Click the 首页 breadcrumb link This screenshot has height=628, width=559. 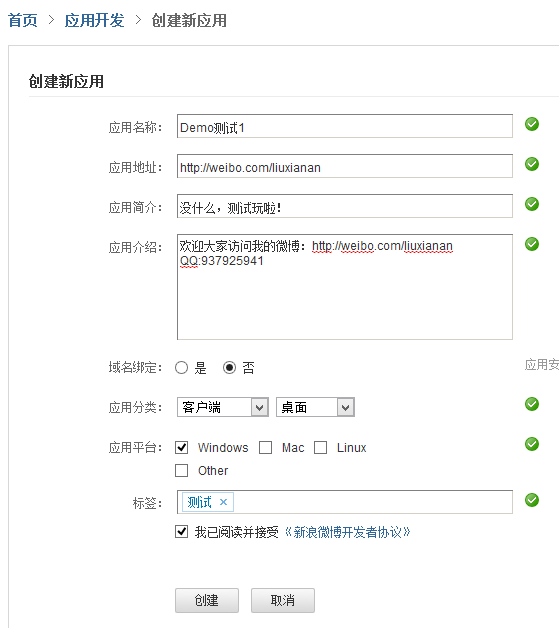point(22,20)
